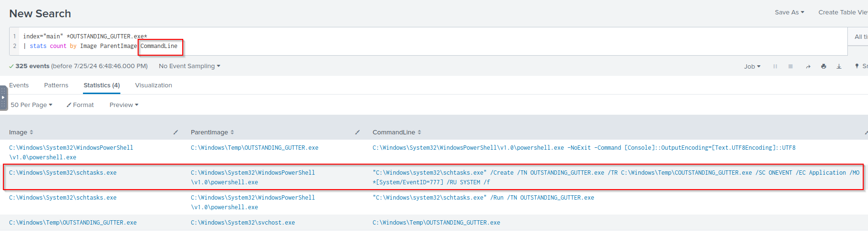Viewport: 868px width, 239px height.
Task: Export results with the download icon
Action: coord(839,66)
